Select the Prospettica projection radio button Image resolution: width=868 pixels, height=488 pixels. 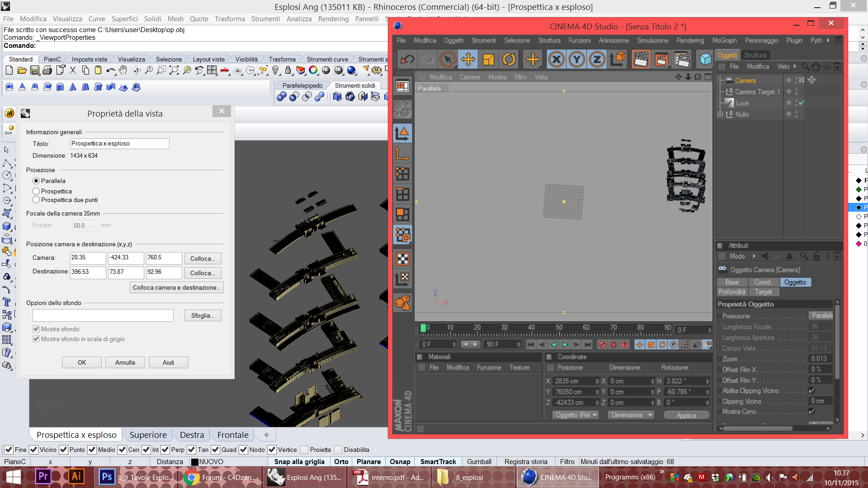coord(36,191)
